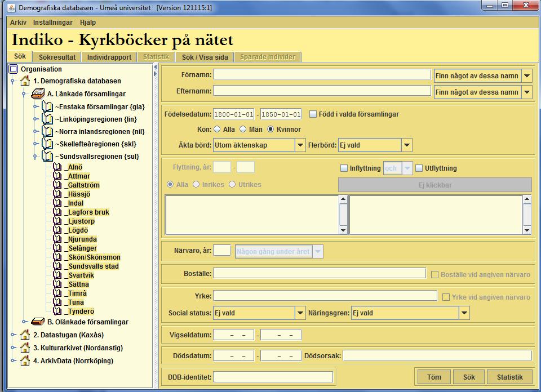Click the closed book icon for Olänkade församlingar

point(38,322)
